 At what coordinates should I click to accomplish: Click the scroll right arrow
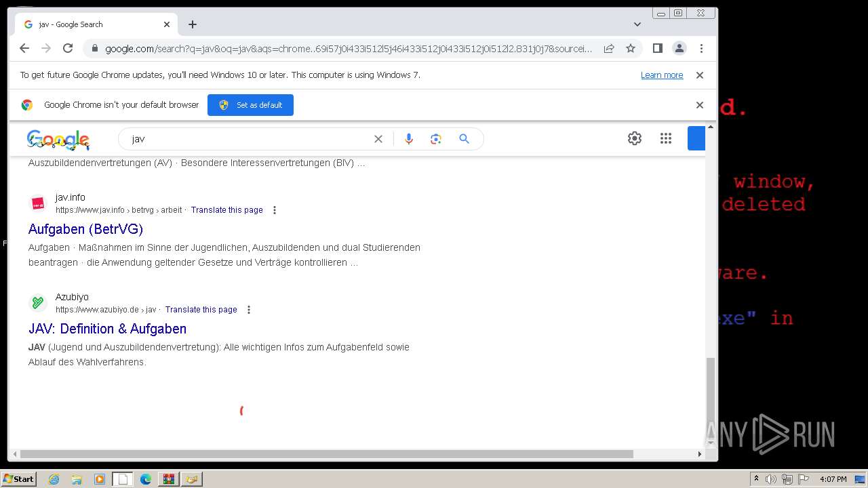(700, 454)
